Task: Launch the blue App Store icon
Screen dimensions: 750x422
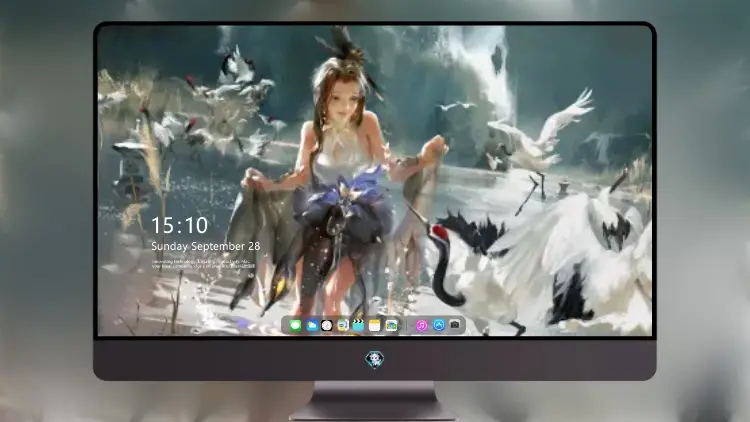Action: (439, 325)
